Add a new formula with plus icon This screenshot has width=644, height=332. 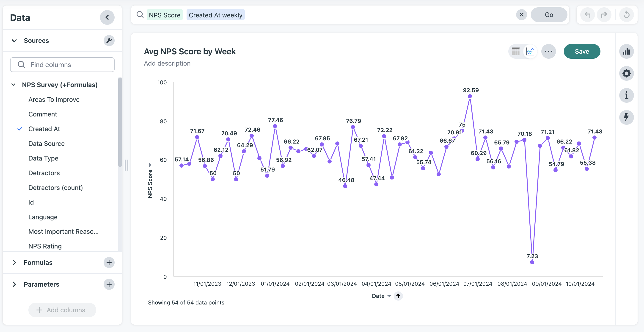(109, 263)
